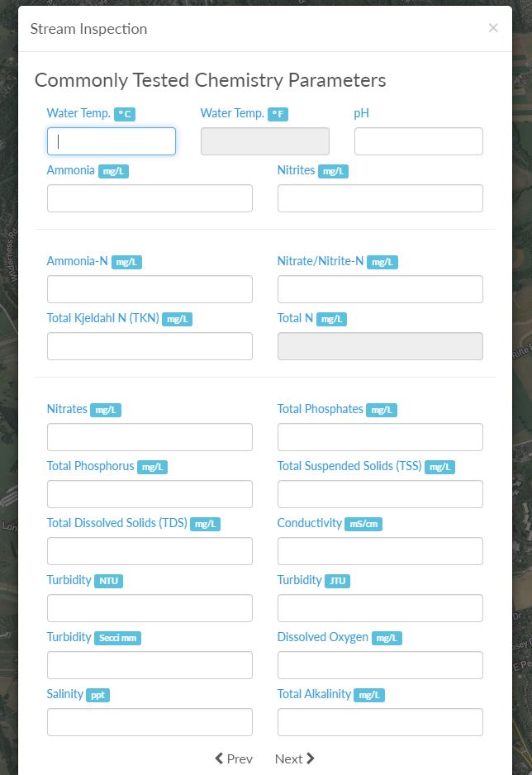Select the Total Phosphorus input box

tap(150, 494)
